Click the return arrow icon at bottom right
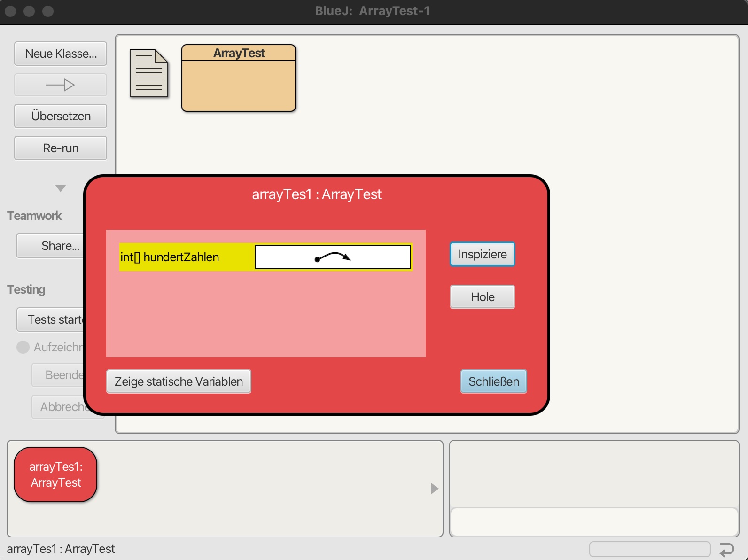The image size is (748, 560). point(726,549)
